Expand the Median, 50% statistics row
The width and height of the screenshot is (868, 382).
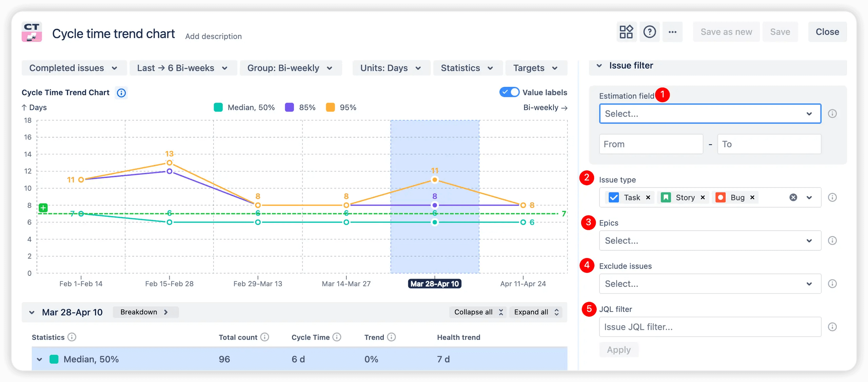tap(39, 359)
